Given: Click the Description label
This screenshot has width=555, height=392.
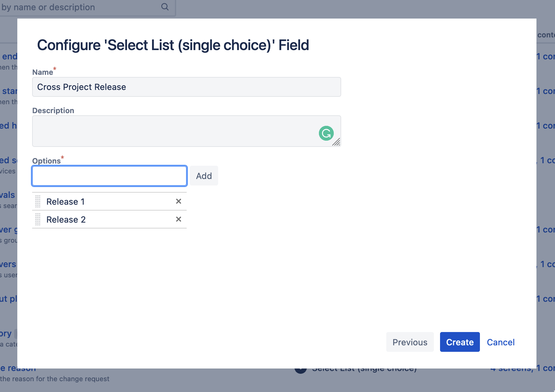Looking at the screenshot, I should click(x=53, y=110).
